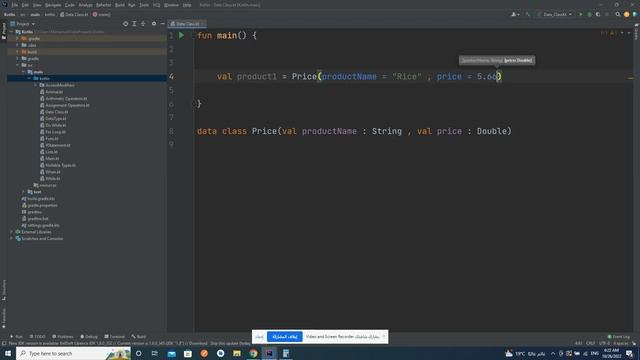Collapse the main folder in tree
Image resolution: width=640 pixels, height=360 pixels.
pyautogui.click(x=23, y=72)
